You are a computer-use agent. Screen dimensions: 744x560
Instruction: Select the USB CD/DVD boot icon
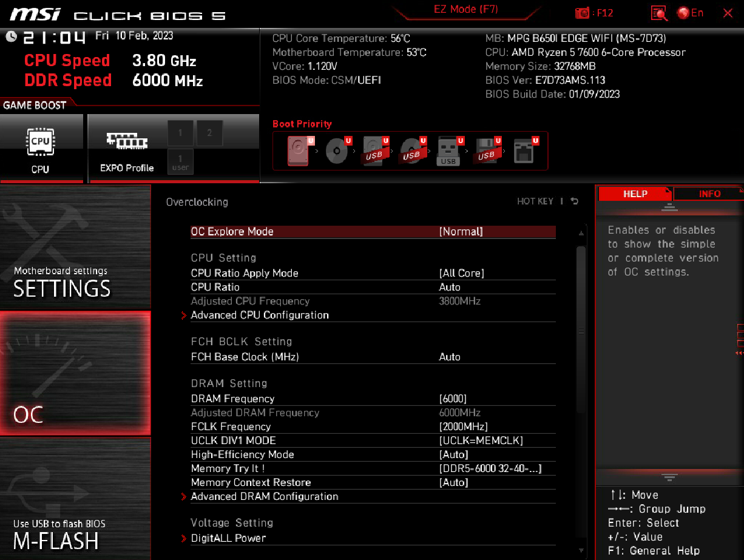(x=412, y=151)
